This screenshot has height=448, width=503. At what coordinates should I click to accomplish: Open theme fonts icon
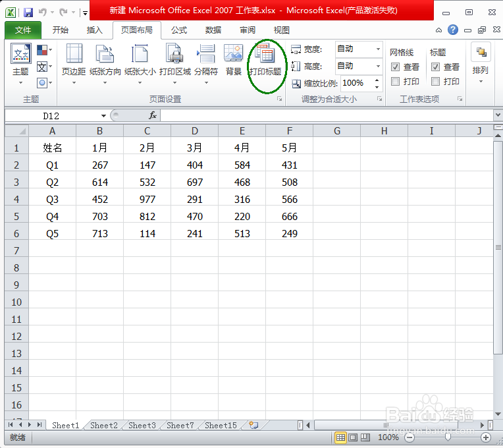click(x=45, y=67)
